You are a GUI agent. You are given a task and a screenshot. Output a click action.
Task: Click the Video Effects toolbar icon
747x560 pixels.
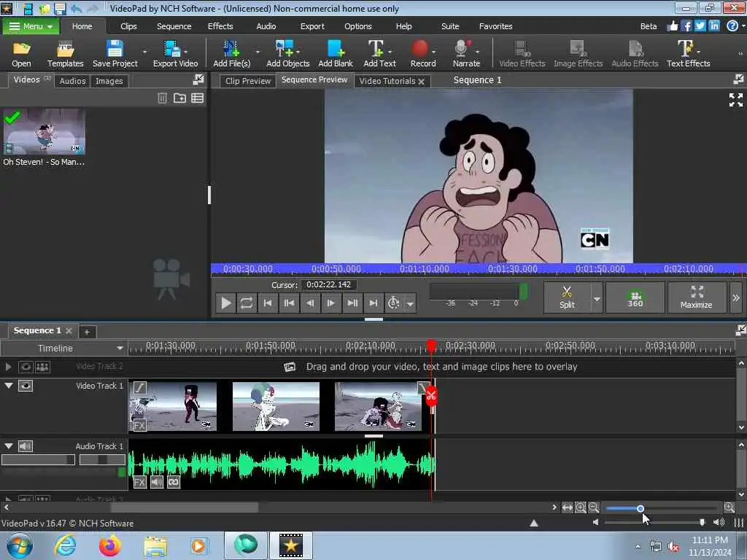point(522,53)
